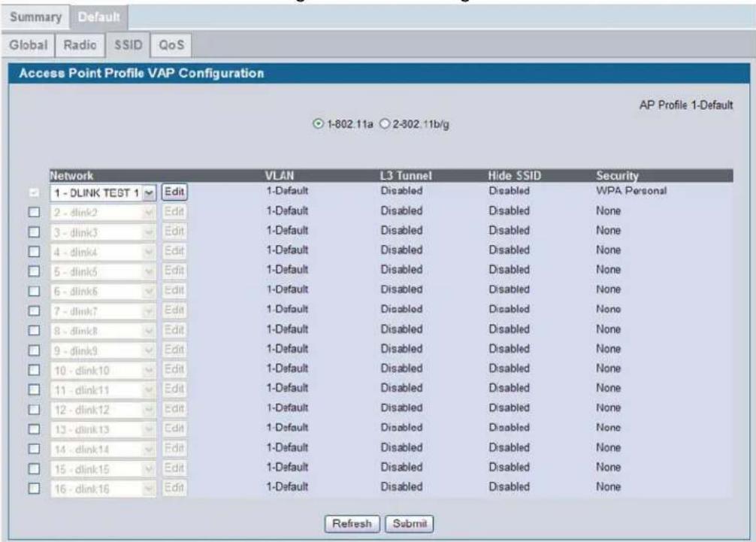Select the SSID sub-tab
756x542 pixels.
[129, 45]
